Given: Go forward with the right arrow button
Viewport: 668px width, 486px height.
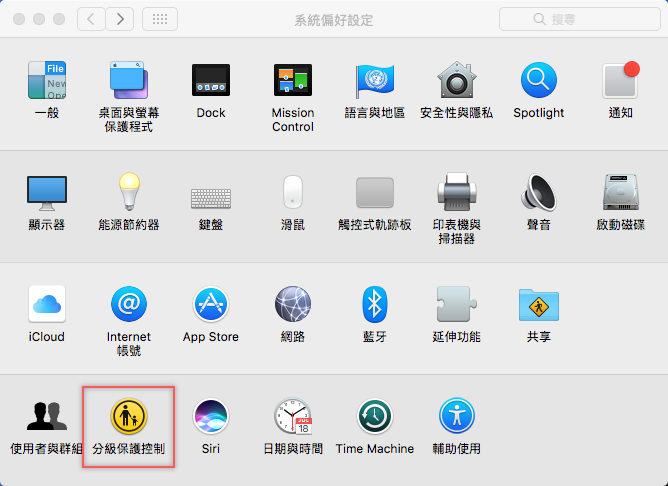Looking at the screenshot, I should (x=120, y=19).
